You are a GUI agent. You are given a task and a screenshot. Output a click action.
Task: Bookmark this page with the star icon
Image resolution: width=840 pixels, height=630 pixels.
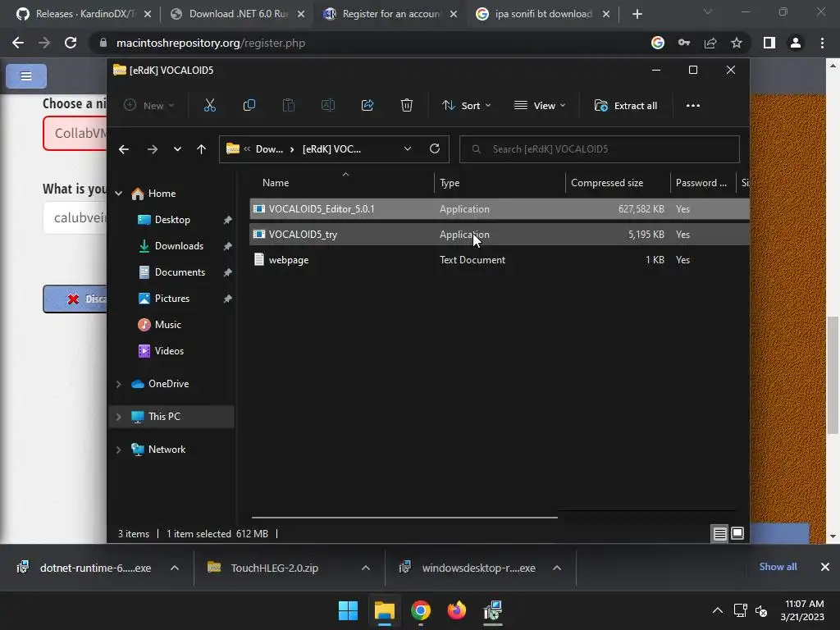coord(737,43)
